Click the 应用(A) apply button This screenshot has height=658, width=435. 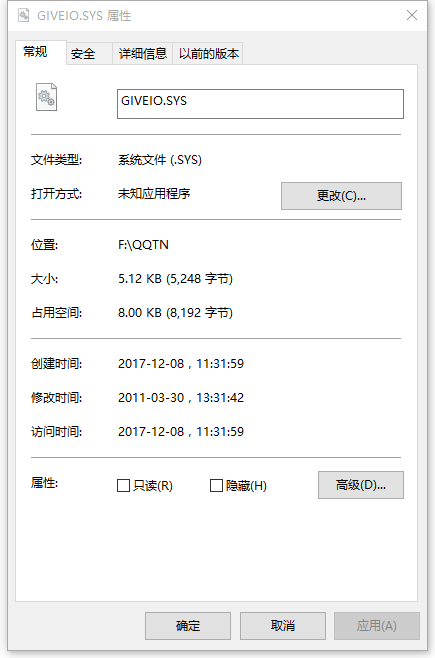(x=377, y=626)
